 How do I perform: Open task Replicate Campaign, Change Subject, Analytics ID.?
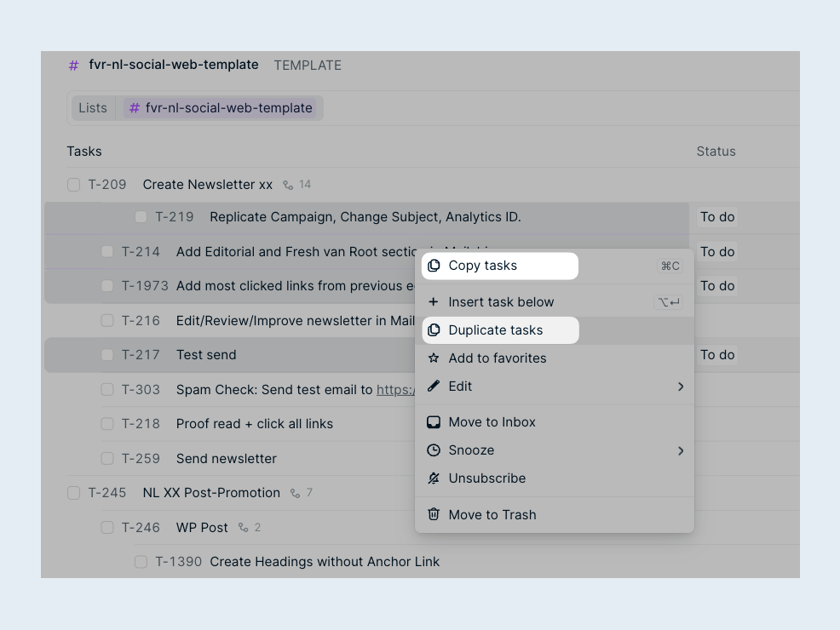point(365,217)
